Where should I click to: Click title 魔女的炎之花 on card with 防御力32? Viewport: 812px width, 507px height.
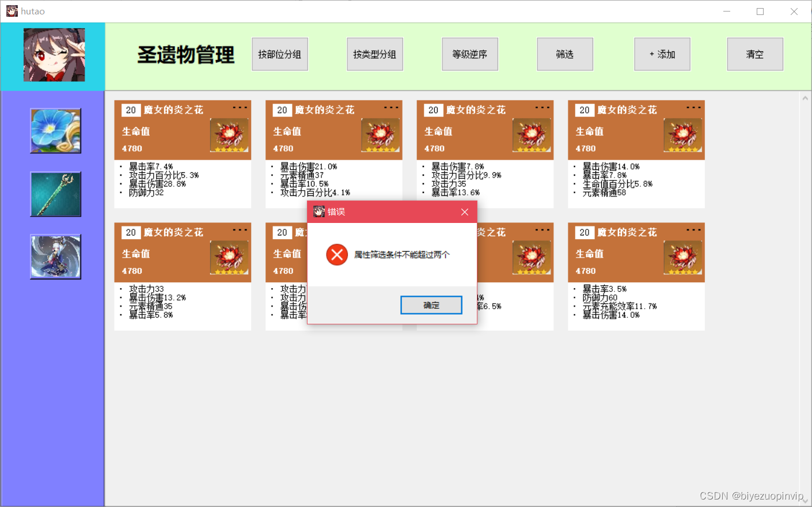(173, 110)
